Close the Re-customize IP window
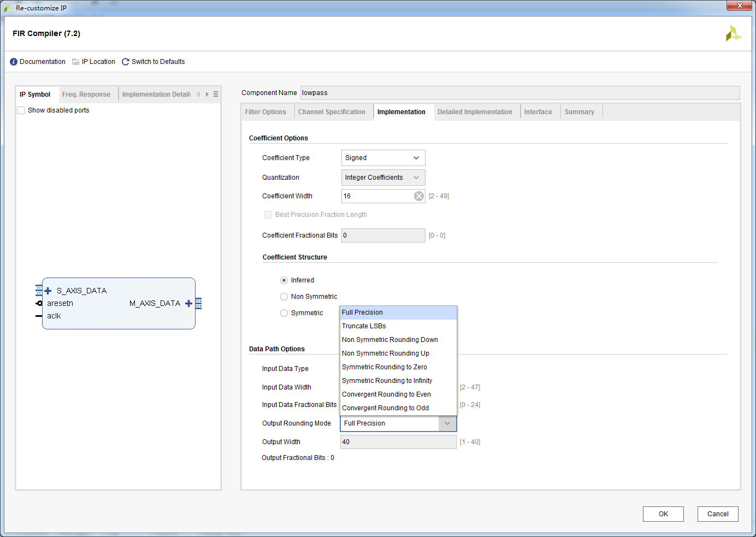Screen dimensions: 756x537 pyautogui.click(x=740, y=5)
